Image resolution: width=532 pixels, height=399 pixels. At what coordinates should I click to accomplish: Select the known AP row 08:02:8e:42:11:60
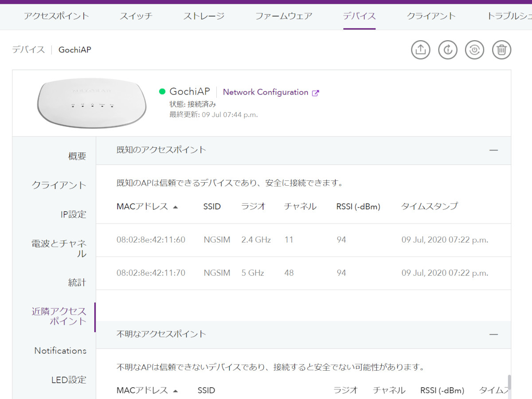(x=151, y=240)
